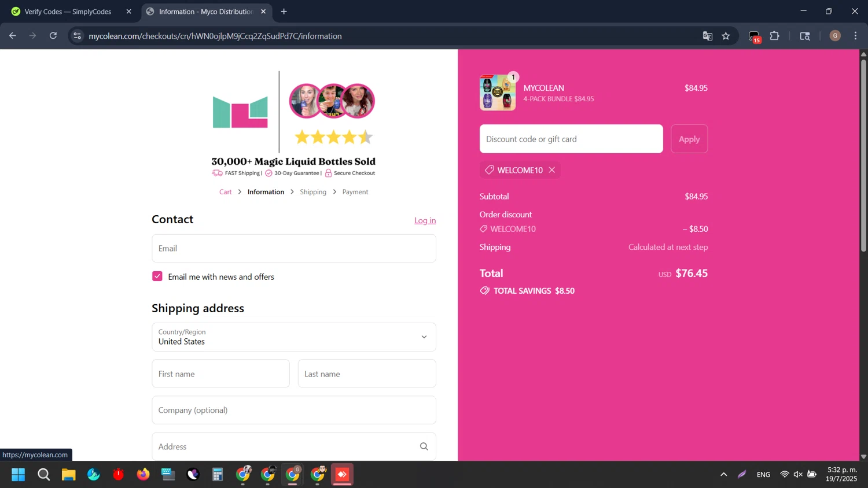Click the Payment breadcrumb step
This screenshot has height=488, width=868.
pyautogui.click(x=355, y=192)
